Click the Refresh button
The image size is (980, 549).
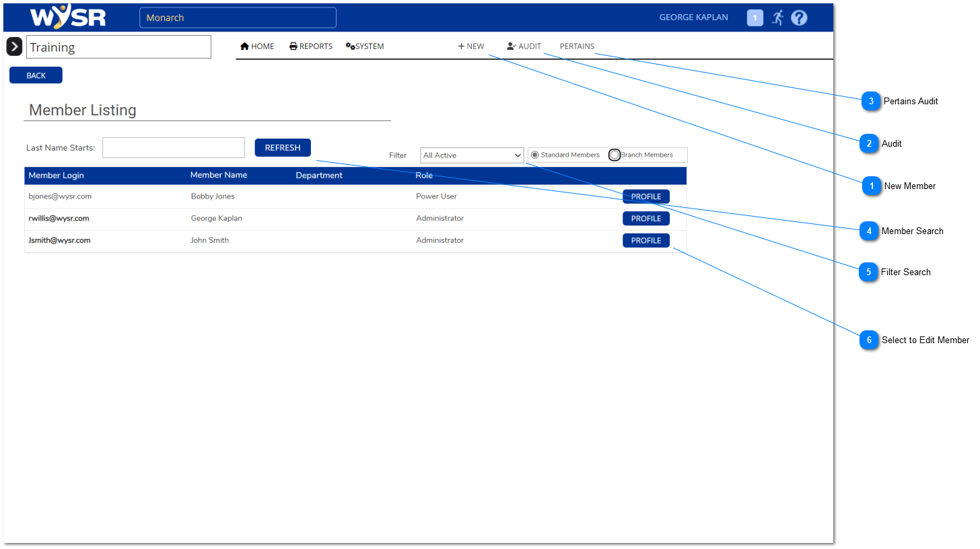pyautogui.click(x=283, y=148)
